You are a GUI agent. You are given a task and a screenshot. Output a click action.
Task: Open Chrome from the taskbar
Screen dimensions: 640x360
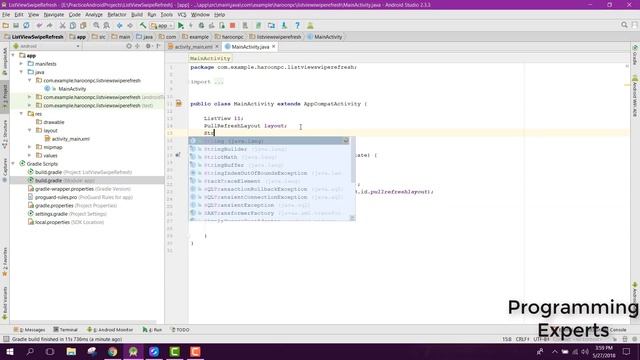coord(113,351)
